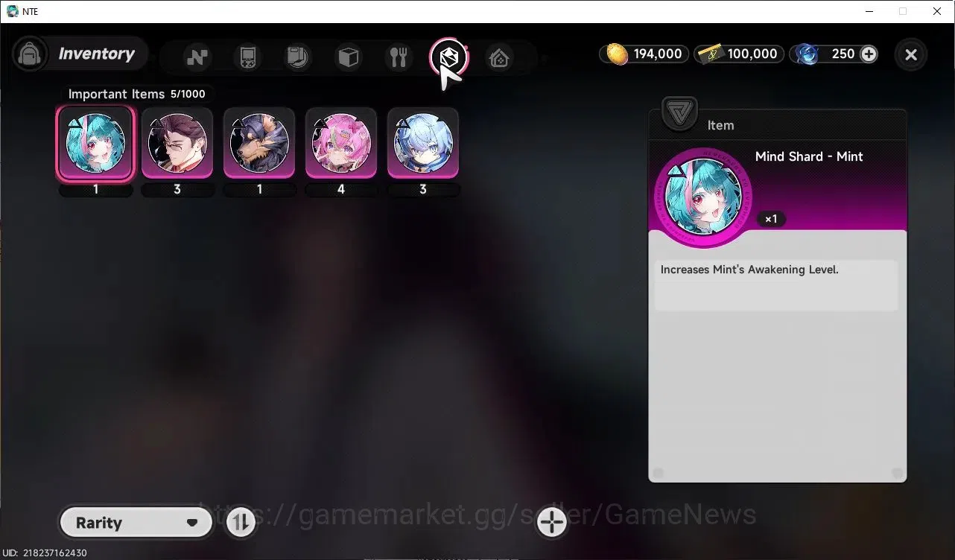
Task: Select the dog character shard item
Action: point(259,144)
